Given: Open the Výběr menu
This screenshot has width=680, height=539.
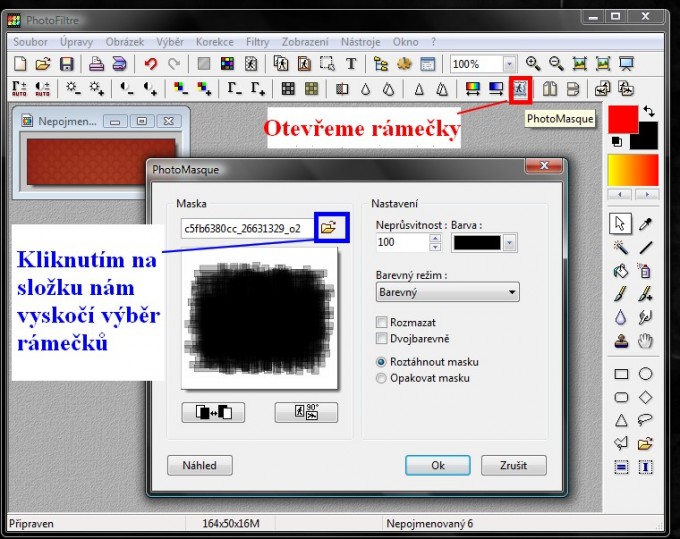Looking at the screenshot, I should coord(170,42).
